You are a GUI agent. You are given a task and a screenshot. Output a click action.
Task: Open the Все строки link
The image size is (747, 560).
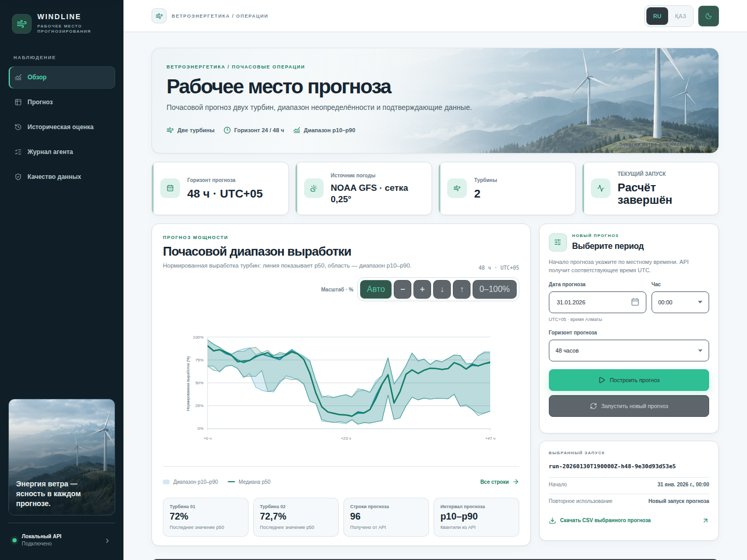tap(499, 482)
